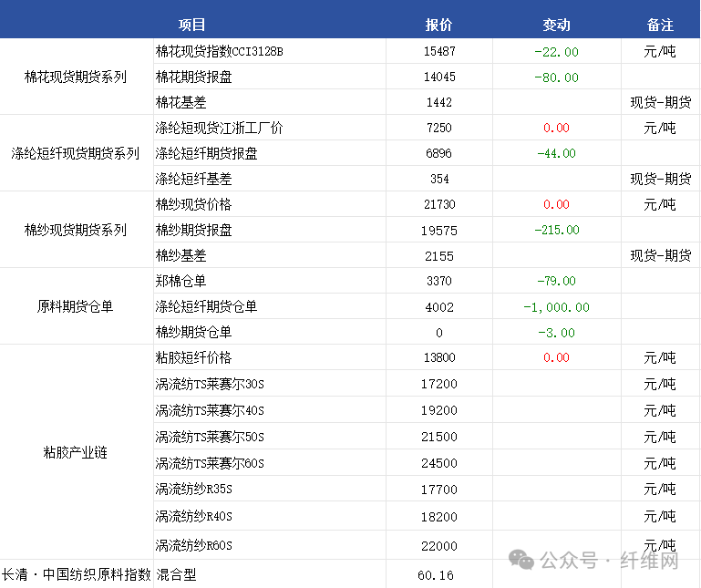This screenshot has height=588, width=701.
Task: Click the 棉纱期货报盘 row label
Action: [194, 230]
